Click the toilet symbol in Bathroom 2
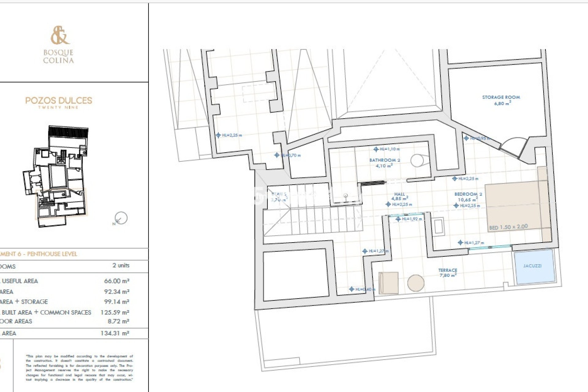 click(417, 160)
